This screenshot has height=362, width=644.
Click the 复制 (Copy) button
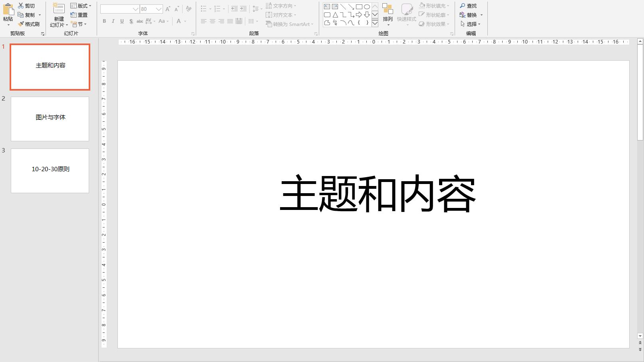(28, 15)
